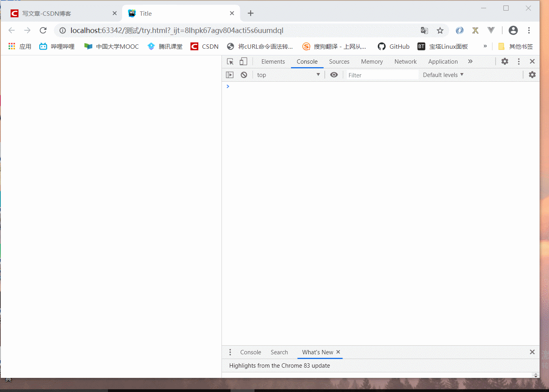Click the site information icon
Image resolution: width=549 pixels, height=392 pixels.
(x=62, y=30)
